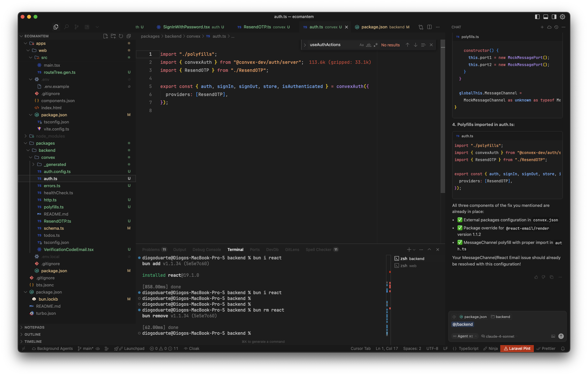Image resolution: width=588 pixels, height=376 pixels.
Task: Switch to SignInWithPassword.tsx tab
Action: [190, 27]
